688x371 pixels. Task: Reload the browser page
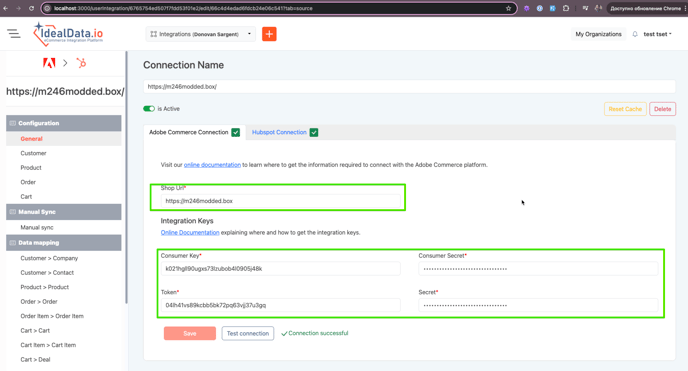coord(31,8)
